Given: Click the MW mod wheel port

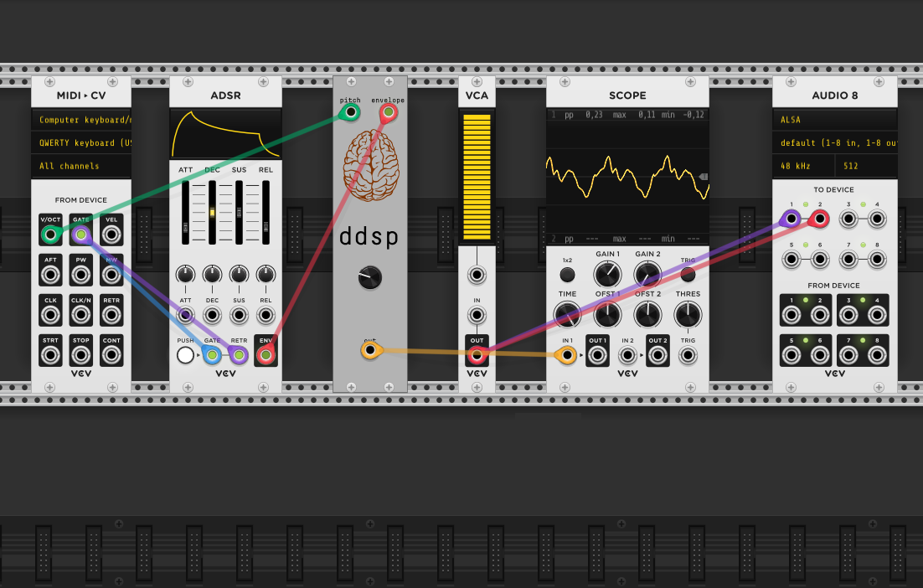Looking at the screenshot, I should coord(111,275).
